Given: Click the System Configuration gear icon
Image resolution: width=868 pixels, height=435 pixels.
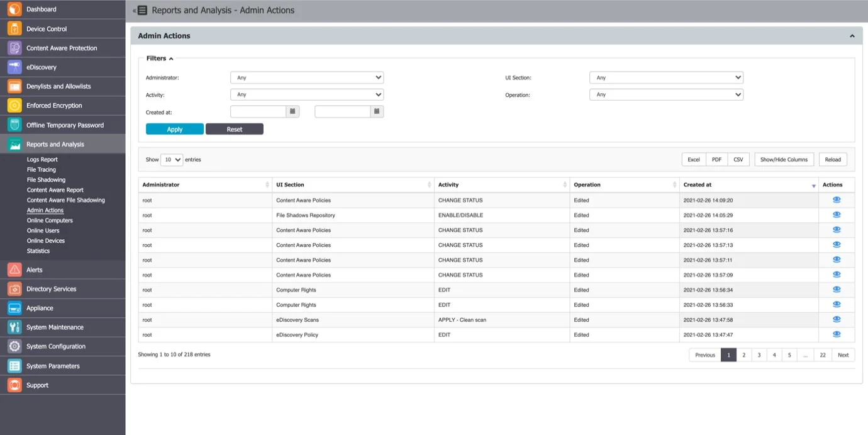Looking at the screenshot, I should (x=14, y=346).
